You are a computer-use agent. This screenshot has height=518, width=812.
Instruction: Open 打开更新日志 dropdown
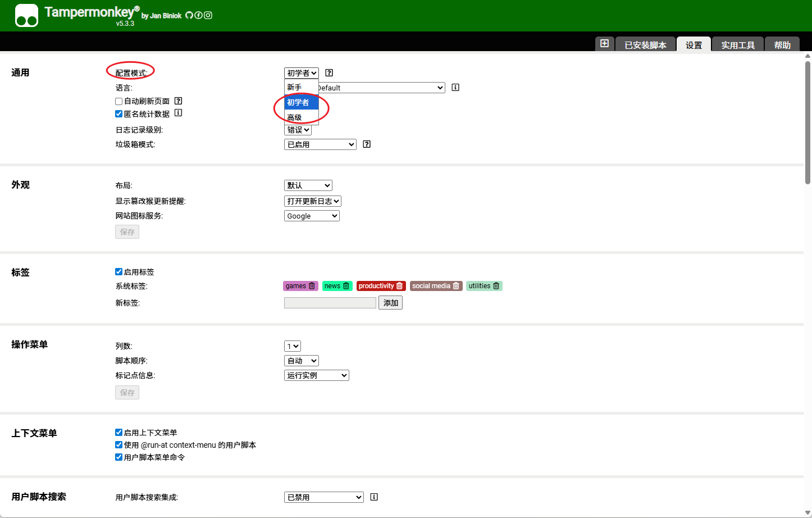[x=313, y=201]
